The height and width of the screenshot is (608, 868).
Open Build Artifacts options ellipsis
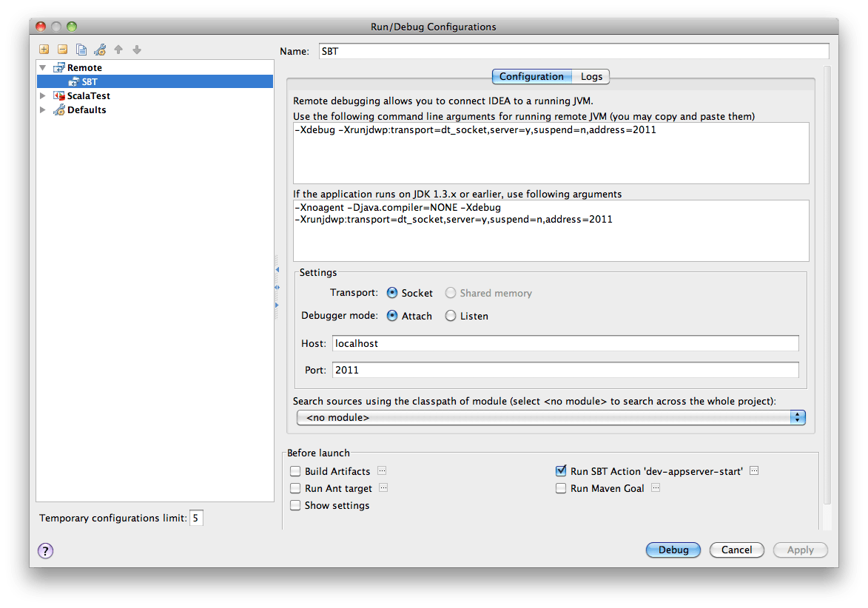(382, 471)
